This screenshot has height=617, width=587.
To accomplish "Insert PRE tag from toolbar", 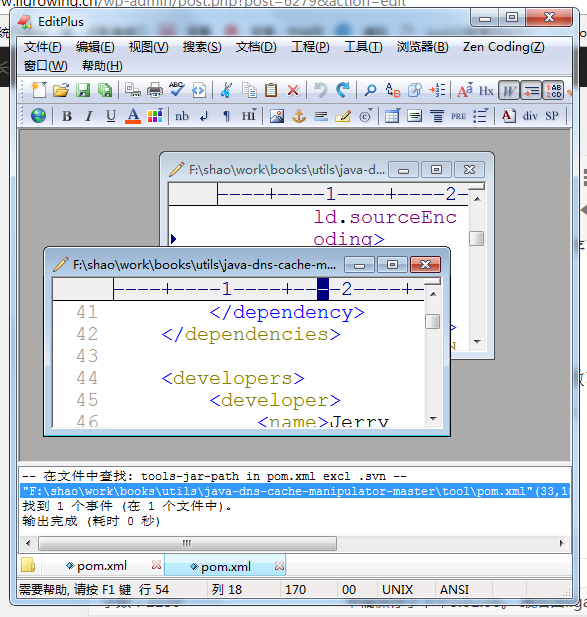I will coord(458,116).
